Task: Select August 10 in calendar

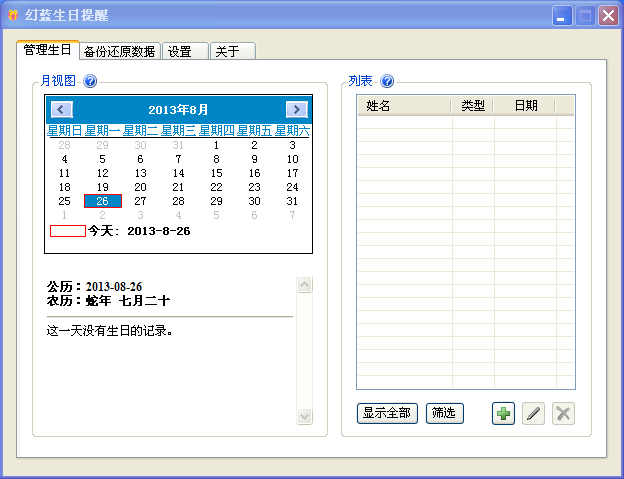Action: (x=292, y=160)
